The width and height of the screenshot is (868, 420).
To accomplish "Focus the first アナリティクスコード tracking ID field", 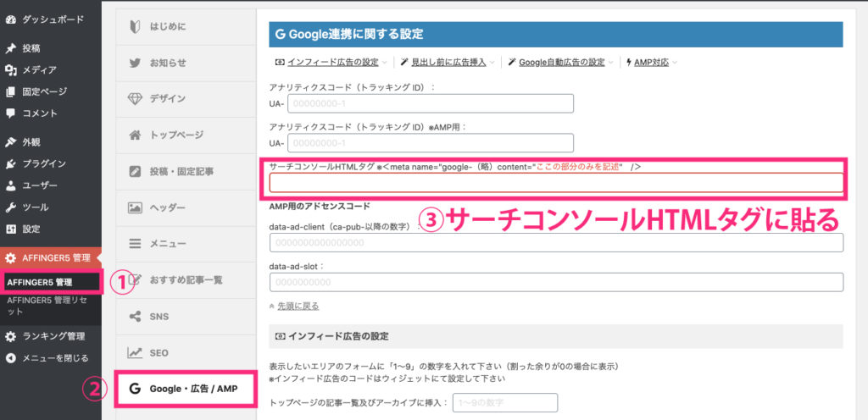I will pyautogui.click(x=430, y=103).
